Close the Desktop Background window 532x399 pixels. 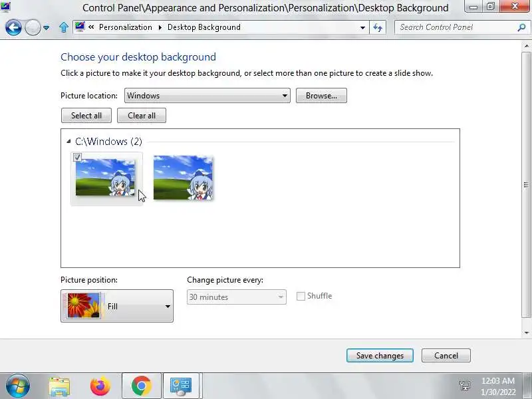(x=514, y=7)
